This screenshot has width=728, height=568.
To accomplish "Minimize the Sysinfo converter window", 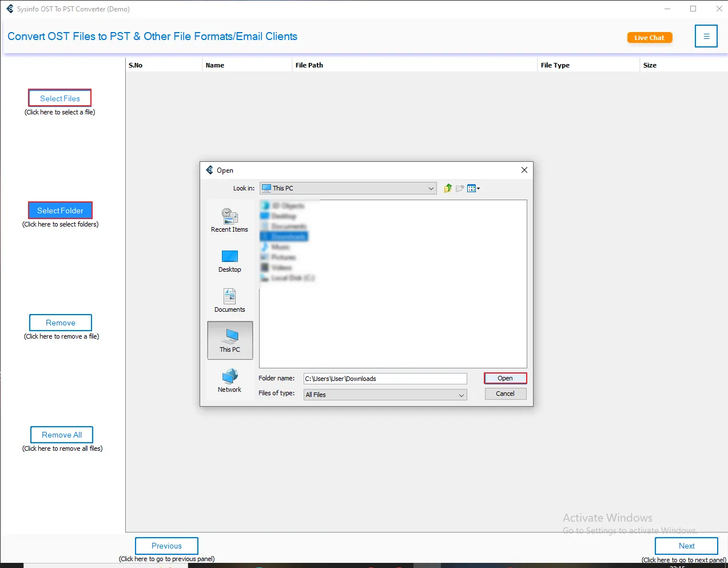I will click(x=667, y=9).
